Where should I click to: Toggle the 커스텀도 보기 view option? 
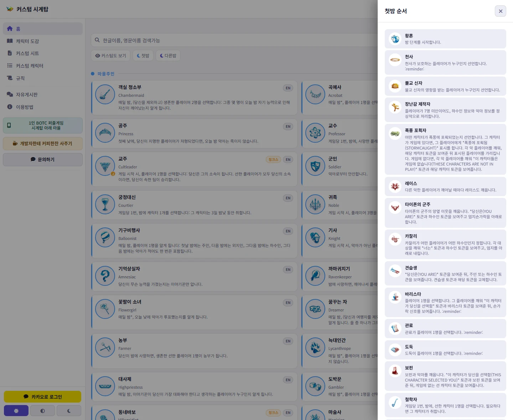click(x=111, y=56)
